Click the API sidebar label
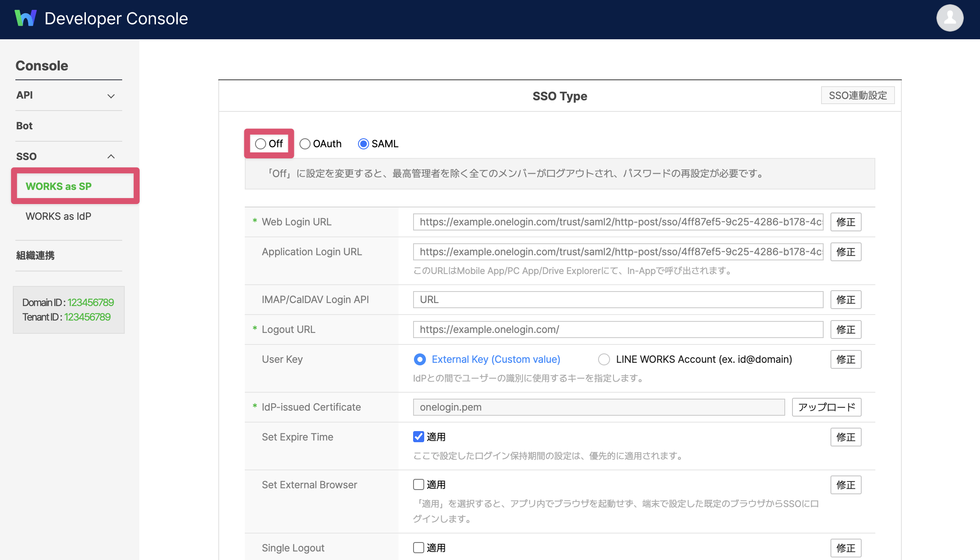This screenshot has height=560, width=980. (24, 95)
